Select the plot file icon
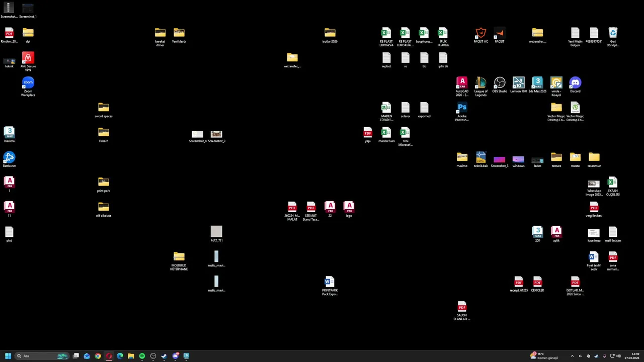644x362 pixels. click(9, 234)
